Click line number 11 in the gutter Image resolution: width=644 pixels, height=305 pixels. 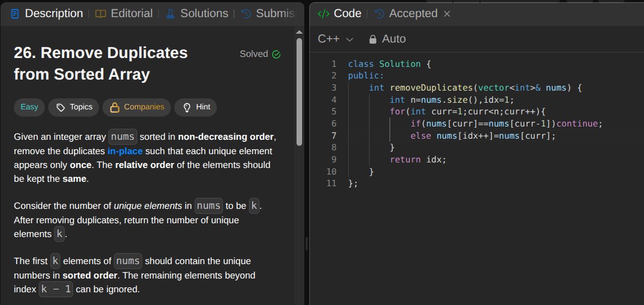331,183
